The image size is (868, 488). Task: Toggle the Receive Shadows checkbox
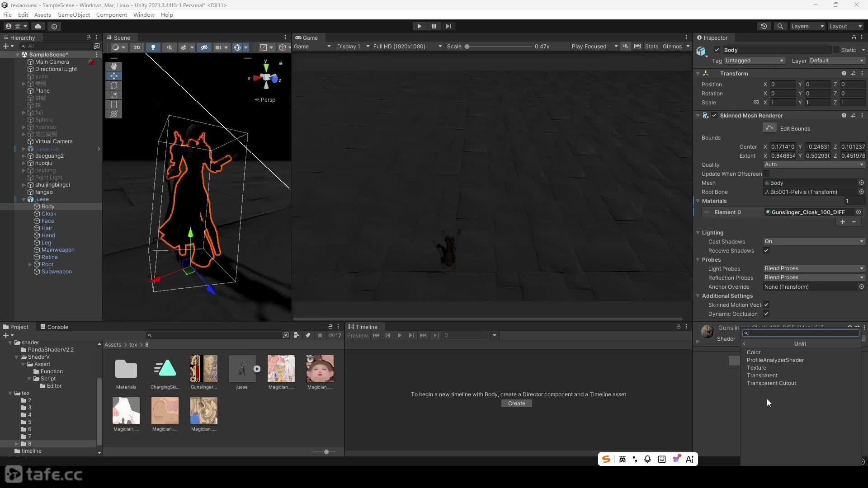766,250
